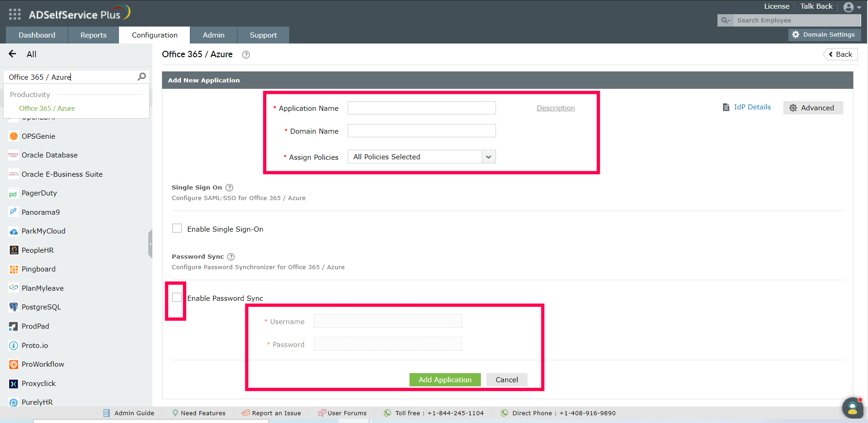Select Proxyclick in the app list
The height and width of the screenshot is (423, 868).
[x=38, y=384]
